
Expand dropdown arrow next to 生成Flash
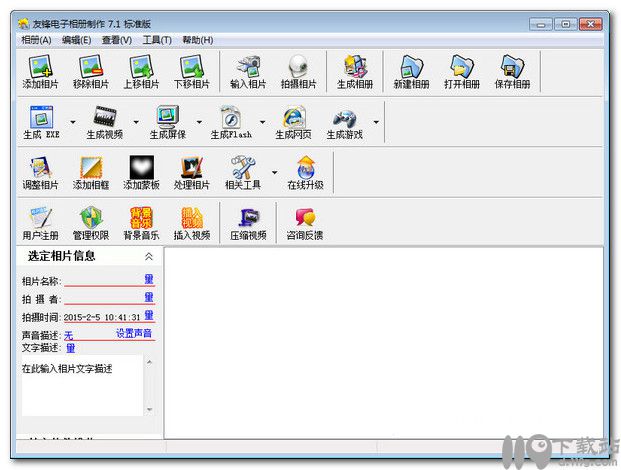(262, 122)
